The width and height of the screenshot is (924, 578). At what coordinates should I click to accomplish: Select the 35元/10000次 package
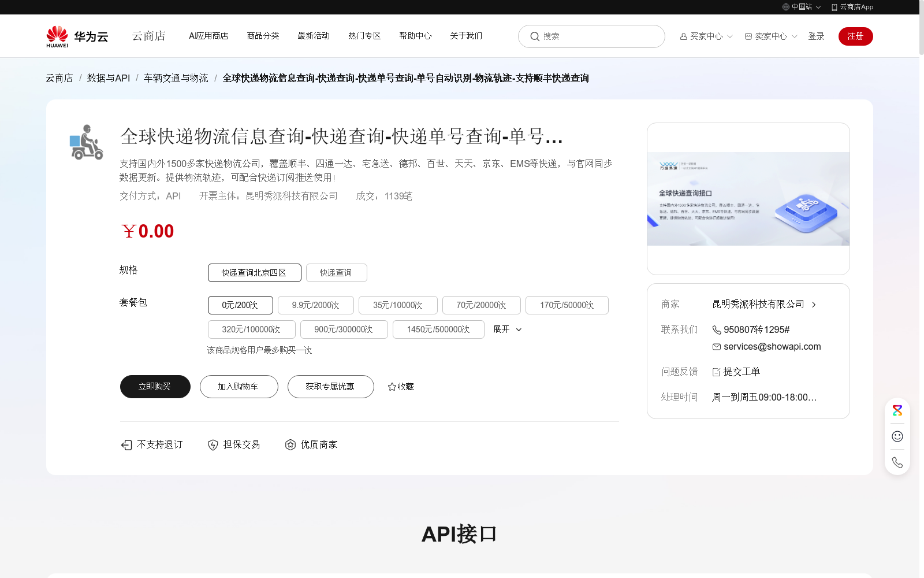398,305
